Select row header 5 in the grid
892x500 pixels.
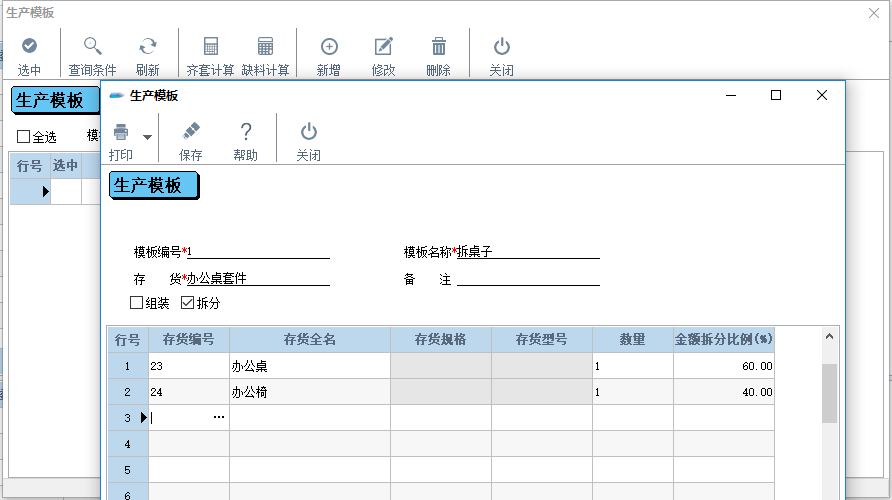pyautogui.click(x=128, y=470)
